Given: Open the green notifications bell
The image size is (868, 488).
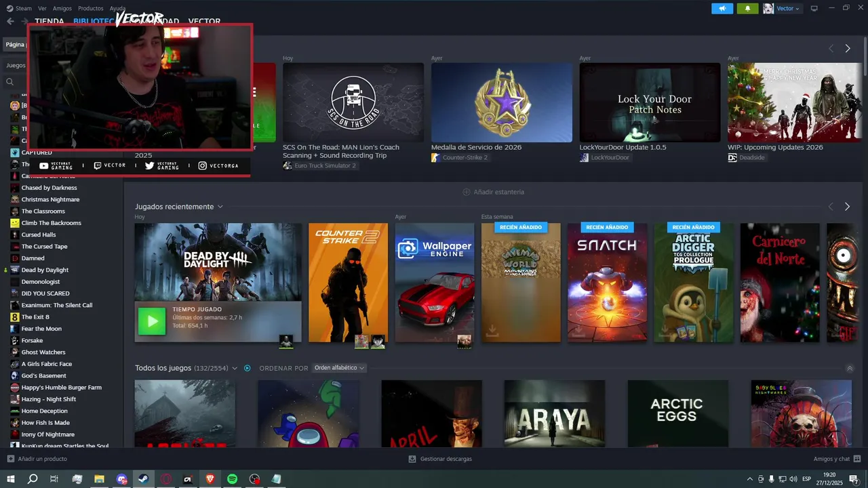Looking at the screenshot, I should [748, 8].
